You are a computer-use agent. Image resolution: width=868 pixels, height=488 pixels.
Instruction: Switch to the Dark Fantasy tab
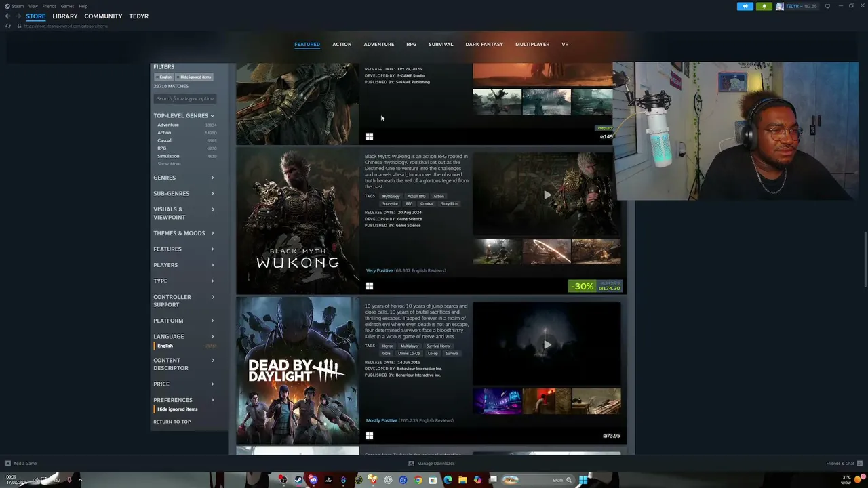click(484, 45)
